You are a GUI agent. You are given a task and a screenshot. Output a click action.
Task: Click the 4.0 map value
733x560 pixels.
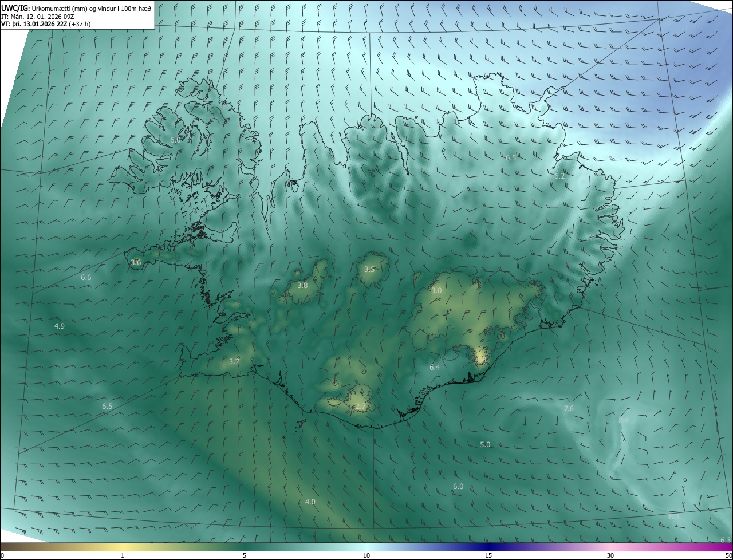tap(310, 502)
